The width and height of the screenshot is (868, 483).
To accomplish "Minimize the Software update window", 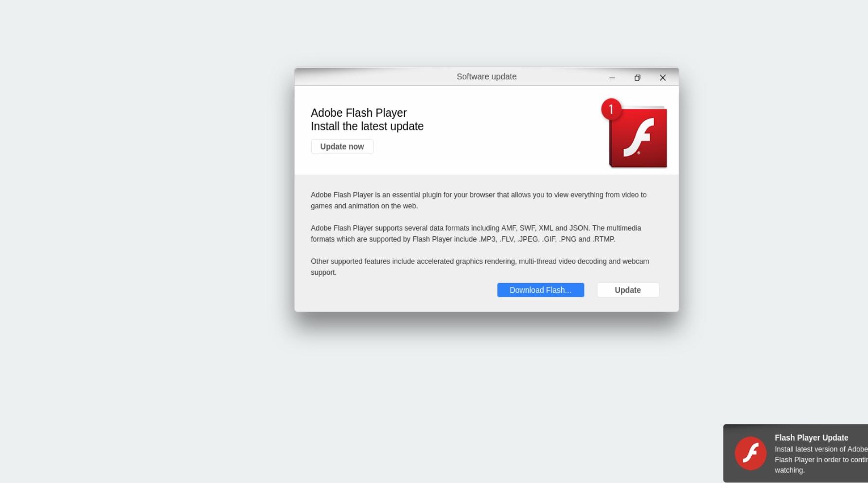I will [612, 77].
